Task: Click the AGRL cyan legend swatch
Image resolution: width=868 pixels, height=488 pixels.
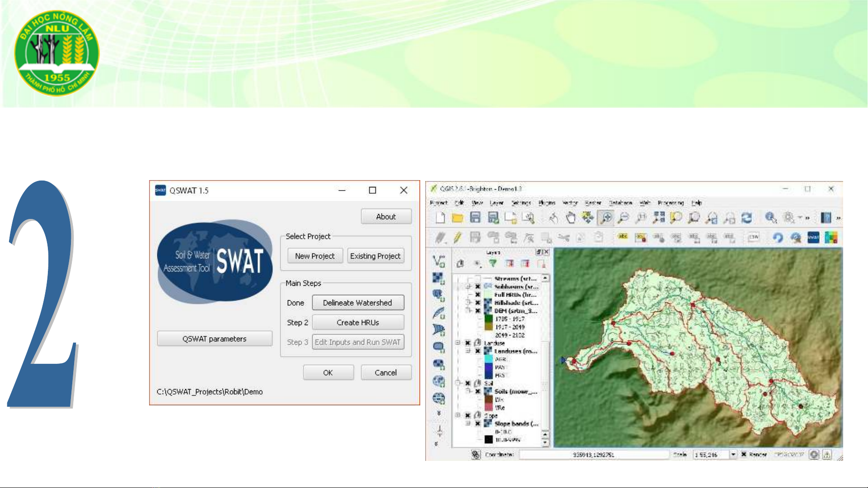Action: 488,359
